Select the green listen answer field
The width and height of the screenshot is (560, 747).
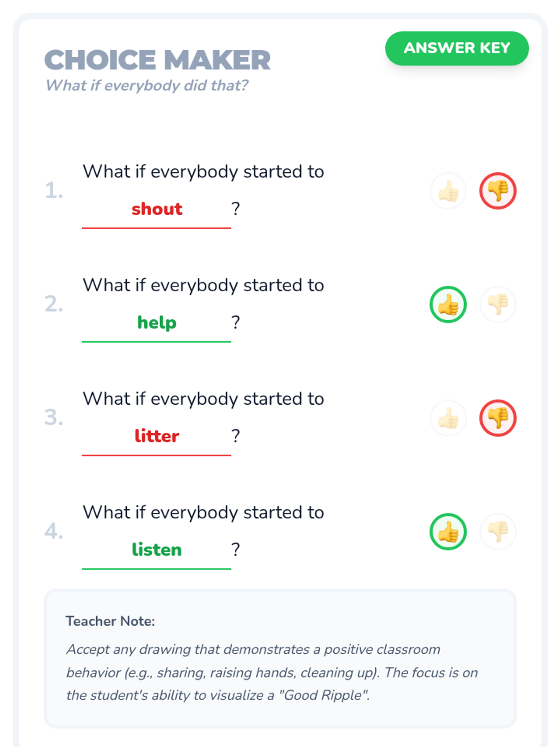click(156, 551)
